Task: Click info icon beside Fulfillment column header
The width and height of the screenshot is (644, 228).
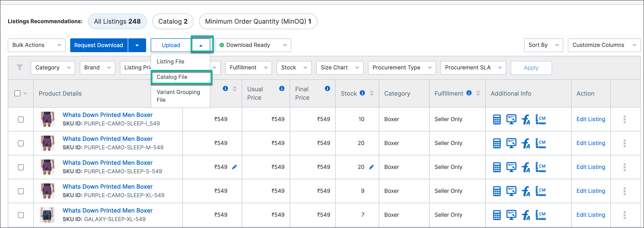Action: [469, 93]
